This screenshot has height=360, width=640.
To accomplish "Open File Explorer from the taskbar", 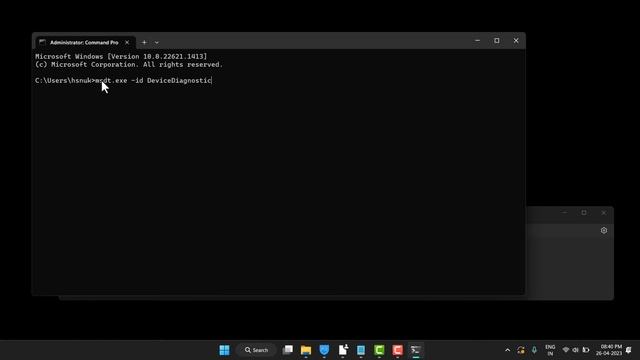I will [x=306, y=350].
